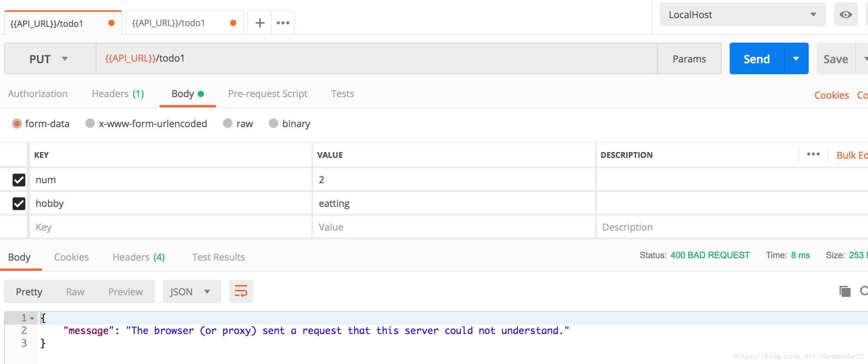Image resolution: width=868 pixels, height=364 pixels.
Task: Click the tab options ellipsis icon
Action: [283, 23]
